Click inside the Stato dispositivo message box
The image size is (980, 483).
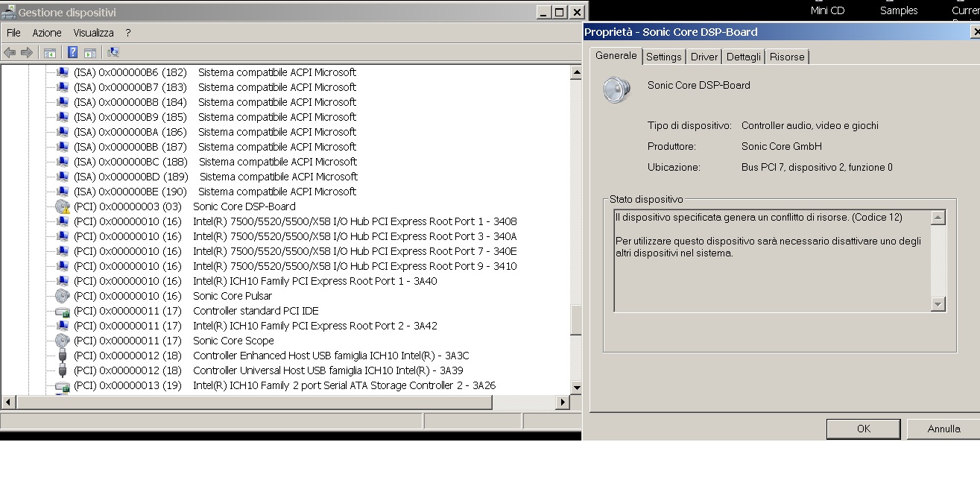772,261
